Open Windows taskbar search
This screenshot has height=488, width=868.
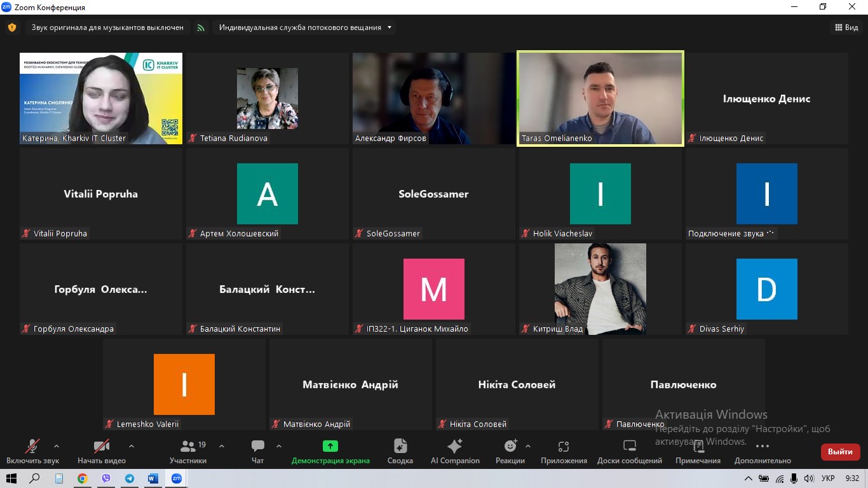pos(35,478)
